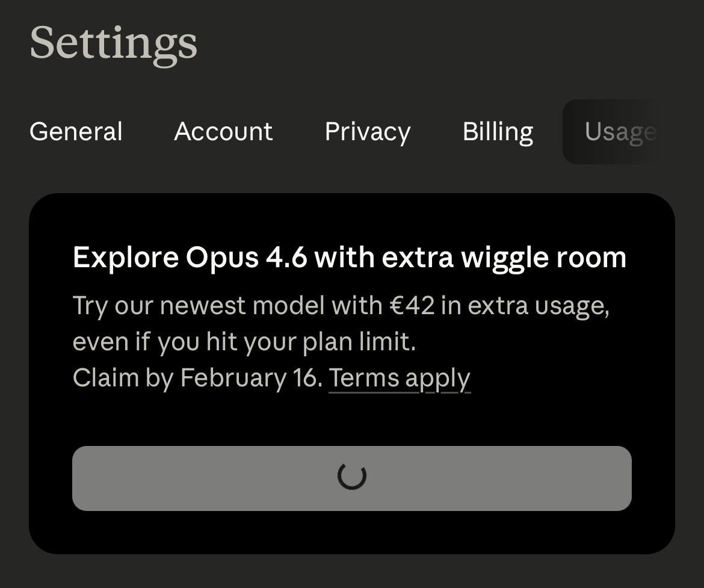Click the 'Claim by February 16' text

point(197,378)
